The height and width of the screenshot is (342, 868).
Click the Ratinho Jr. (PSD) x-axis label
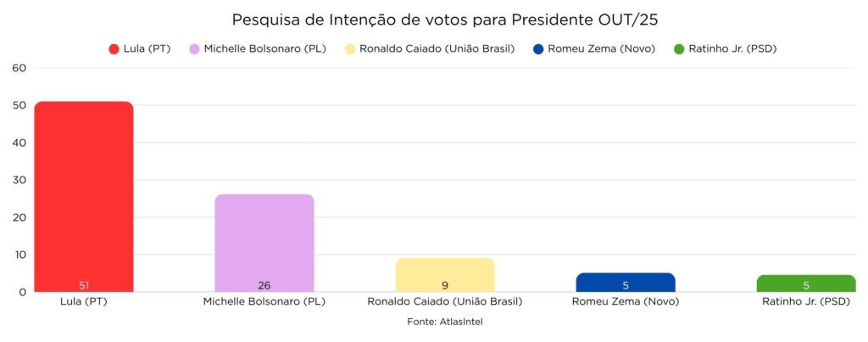tap(806, 301)
